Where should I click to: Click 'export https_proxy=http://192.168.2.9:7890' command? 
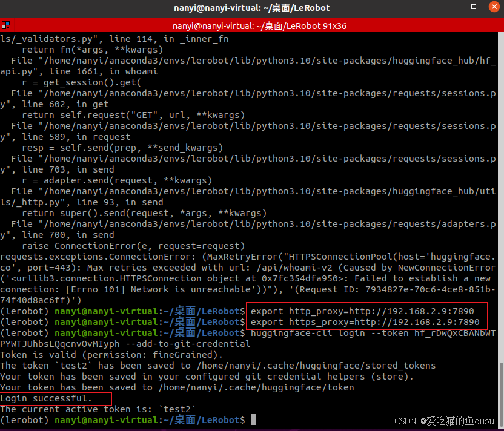click(365, 322)
